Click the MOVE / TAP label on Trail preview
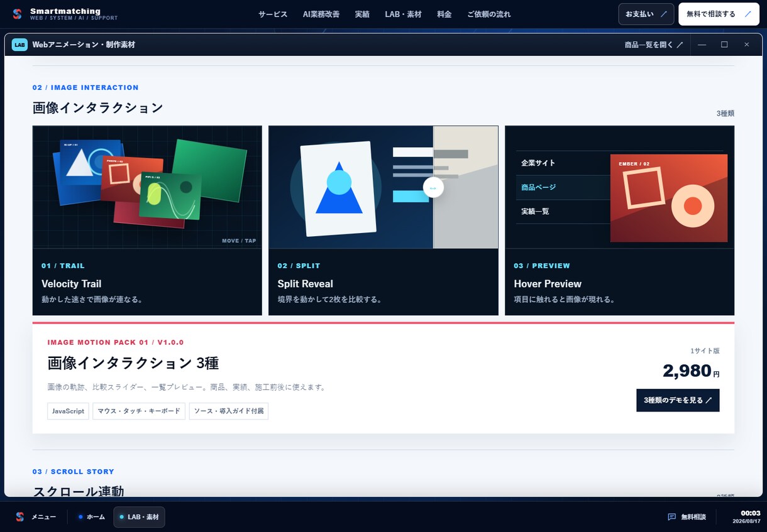The image size is (767, 532). tap(239, 241)
